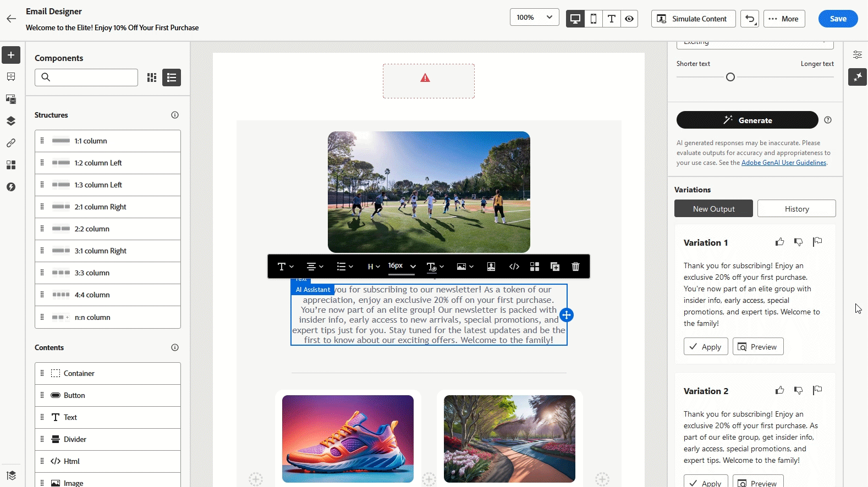Apply Variation 1
868x487 pixels.
click(x=706, y=347)
